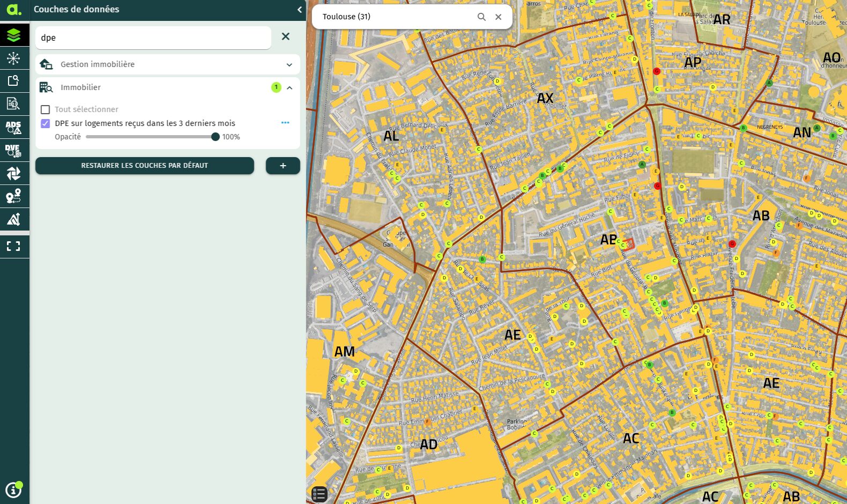Click 'Restaurer les couches par défaut' button

click(145, 166)
